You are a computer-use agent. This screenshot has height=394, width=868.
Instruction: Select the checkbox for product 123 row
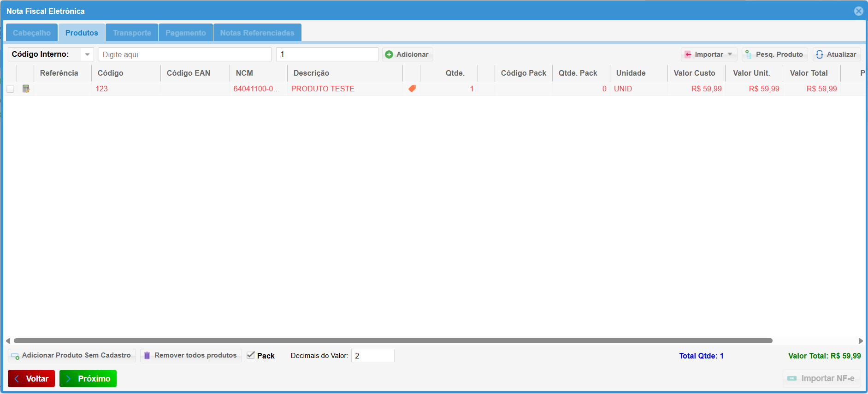click(10, 89)
